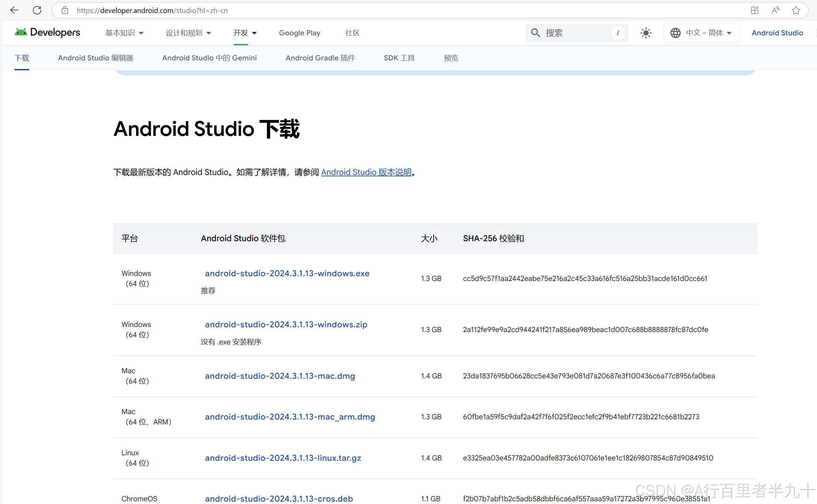Screen dimensions: 817x504
Task: Switch to Android Studio 编辑器 tab
Action: pyautogui.click(x=95, y=58)
